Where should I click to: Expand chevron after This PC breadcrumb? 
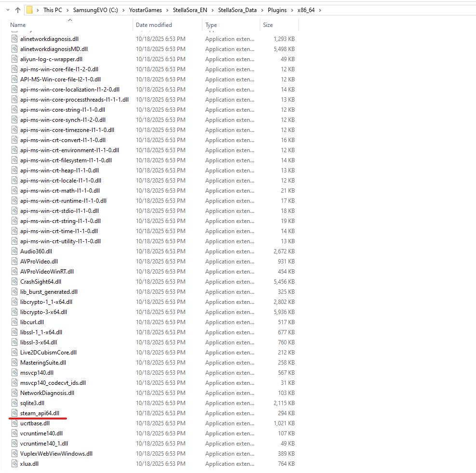tap(67, 10)
